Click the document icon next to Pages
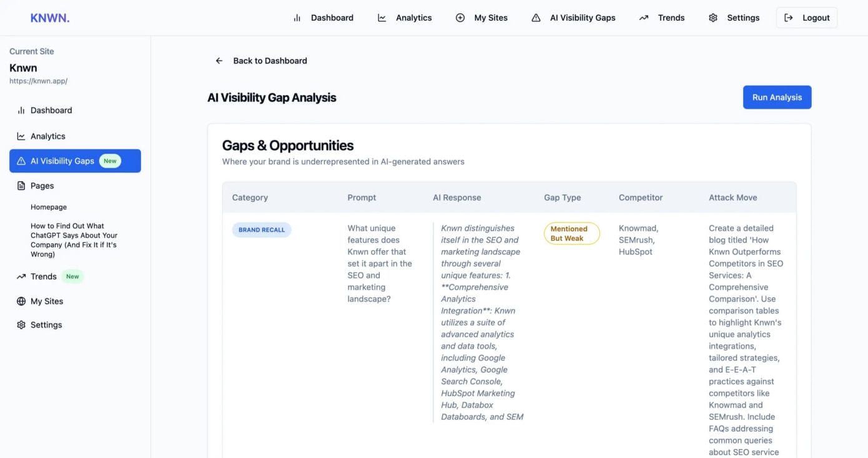 pos(21,186)
